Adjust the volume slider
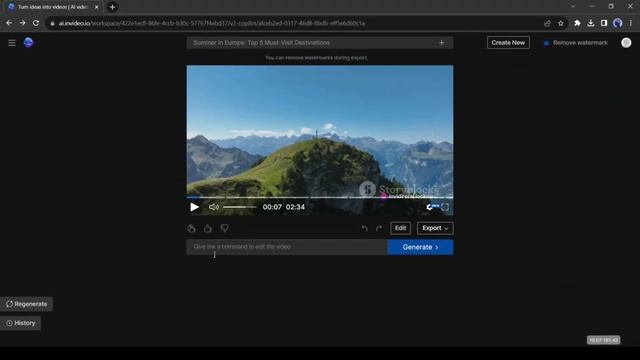640x360 pixels. 240,207
